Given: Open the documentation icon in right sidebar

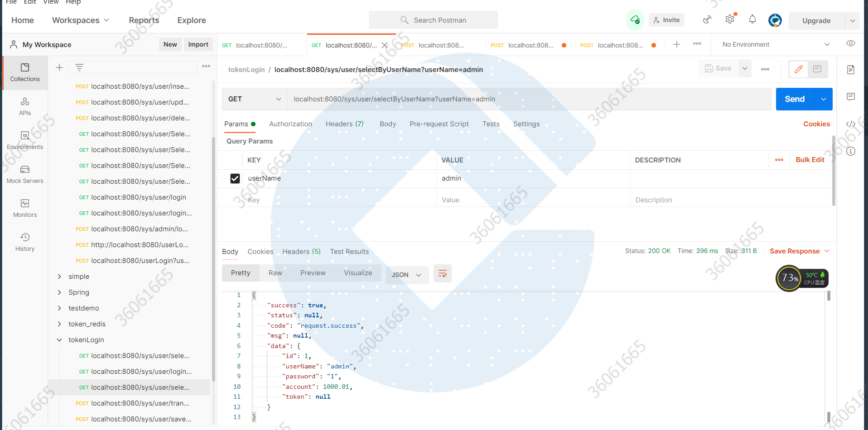Looking at the screenshot, I should tap(851, 70).
